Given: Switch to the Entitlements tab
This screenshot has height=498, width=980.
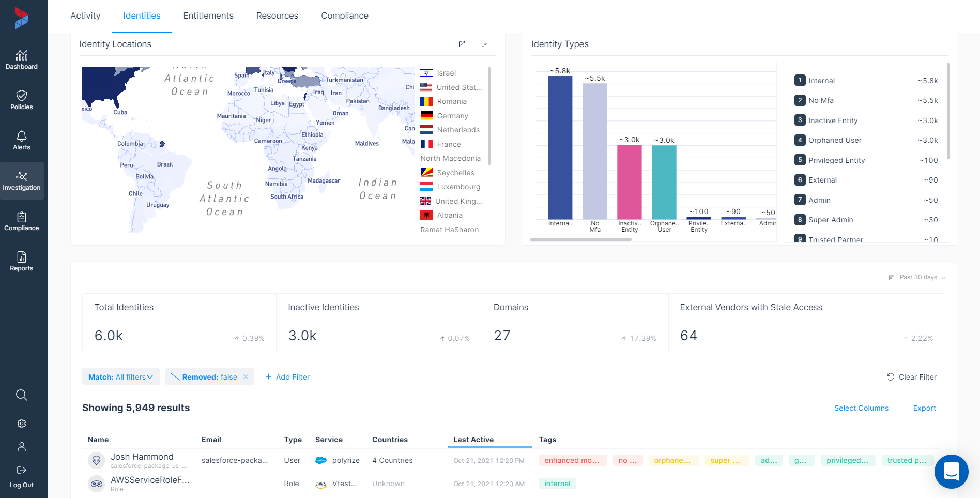Looking at the screenshot, I should coord(208,16).
